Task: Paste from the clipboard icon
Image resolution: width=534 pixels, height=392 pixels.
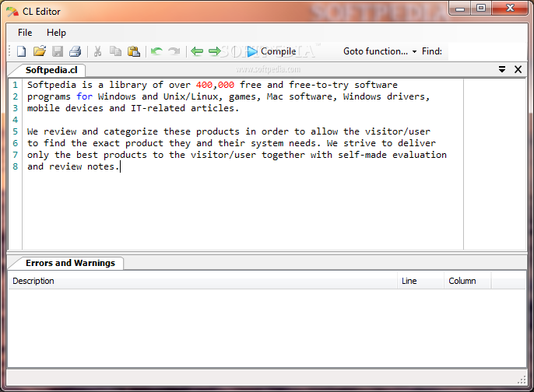Action: (134, 51)
